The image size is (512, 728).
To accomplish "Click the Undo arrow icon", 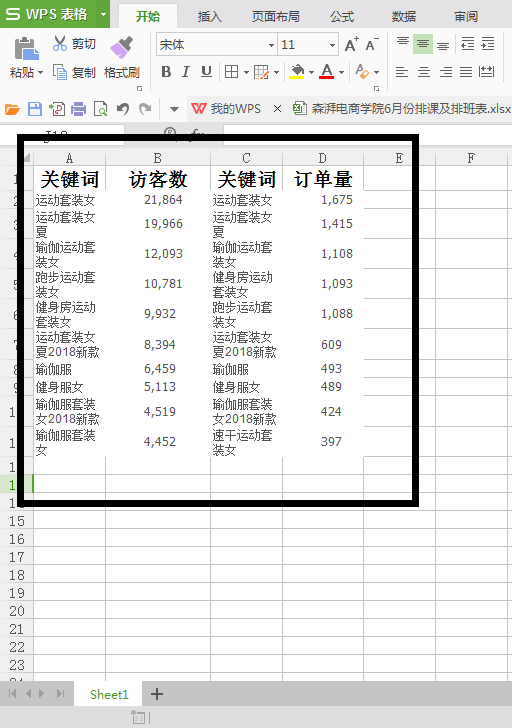I will click(123, 109).
